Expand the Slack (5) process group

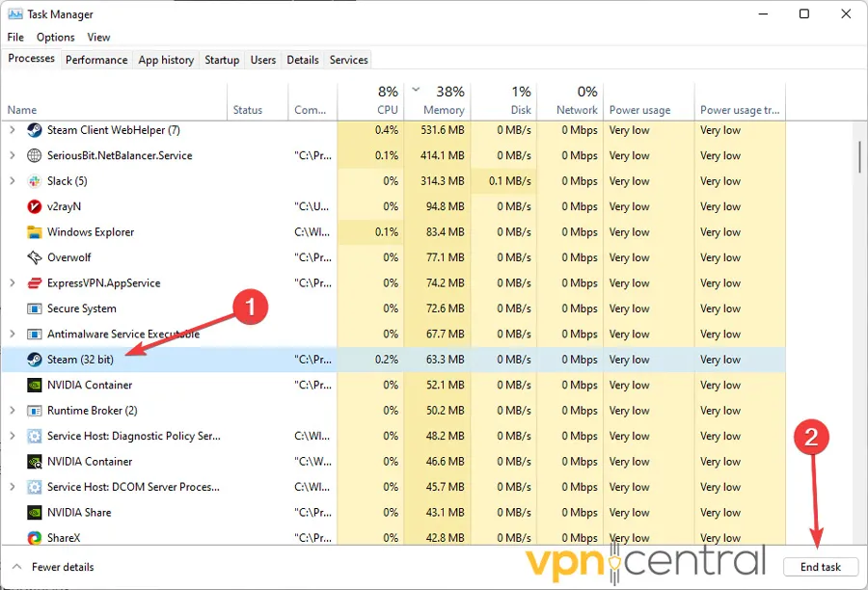13,181
